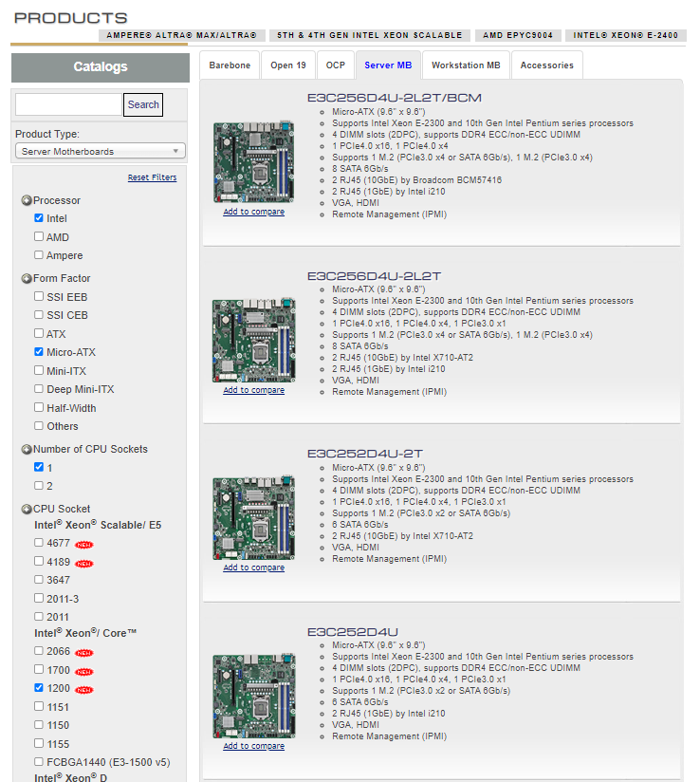Check the 4677 socket filter
This screenshot has height=782, width=700.
[39, 542]
